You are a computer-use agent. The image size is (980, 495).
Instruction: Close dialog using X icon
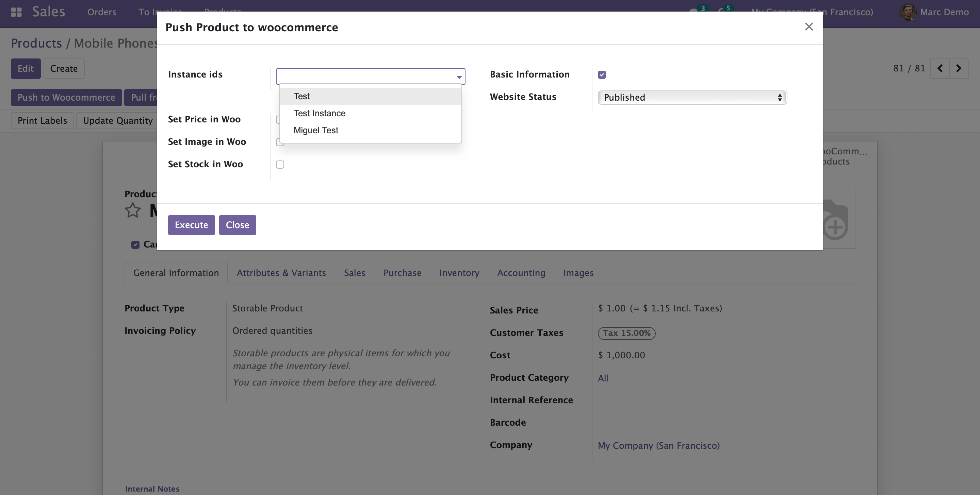(x=809, y=27)
